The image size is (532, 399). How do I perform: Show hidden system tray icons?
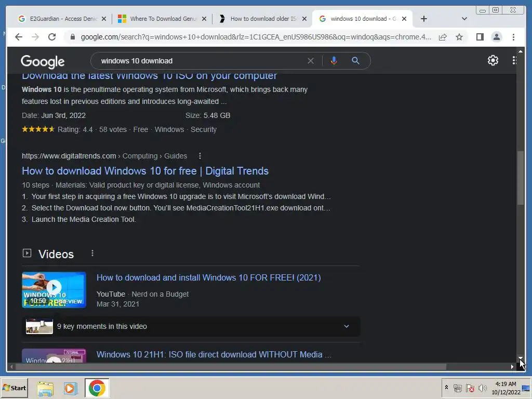[446, 388]
